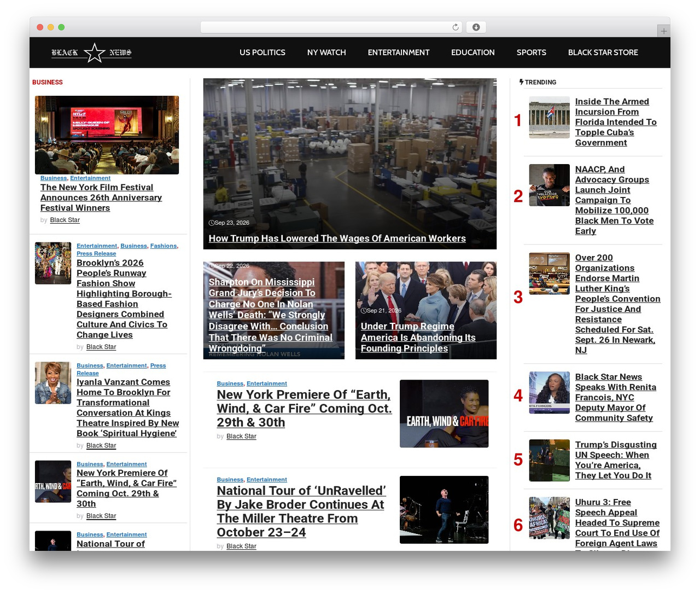This screenshot has width=700, height=593.
Task: Go to the NY Watch section
Action: tap(326, 53)
